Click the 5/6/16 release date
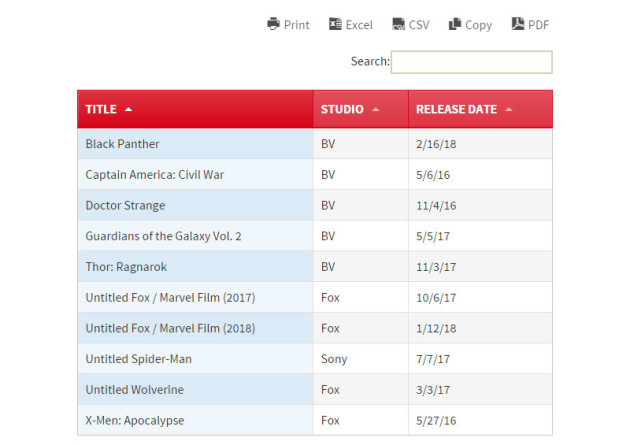This screenshot has height=445, width=630. [433, 175]
